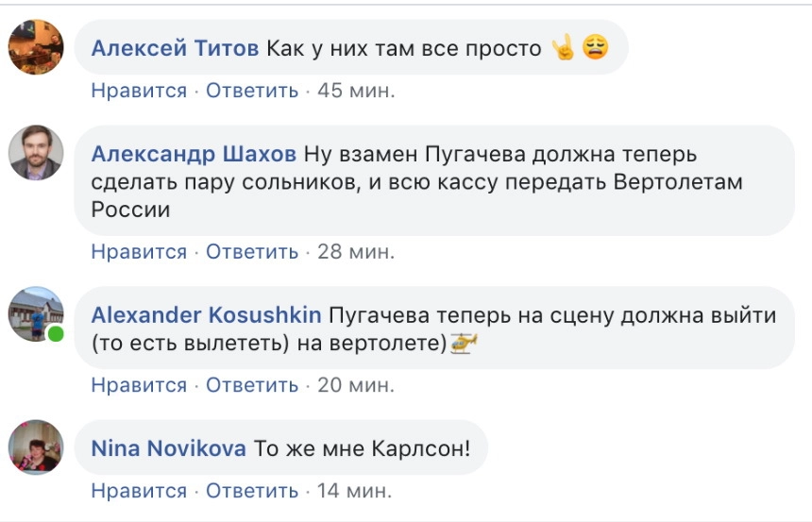Reply to Nina Novikova's comment
Screen dimensions: 812x522
point(252,491)
